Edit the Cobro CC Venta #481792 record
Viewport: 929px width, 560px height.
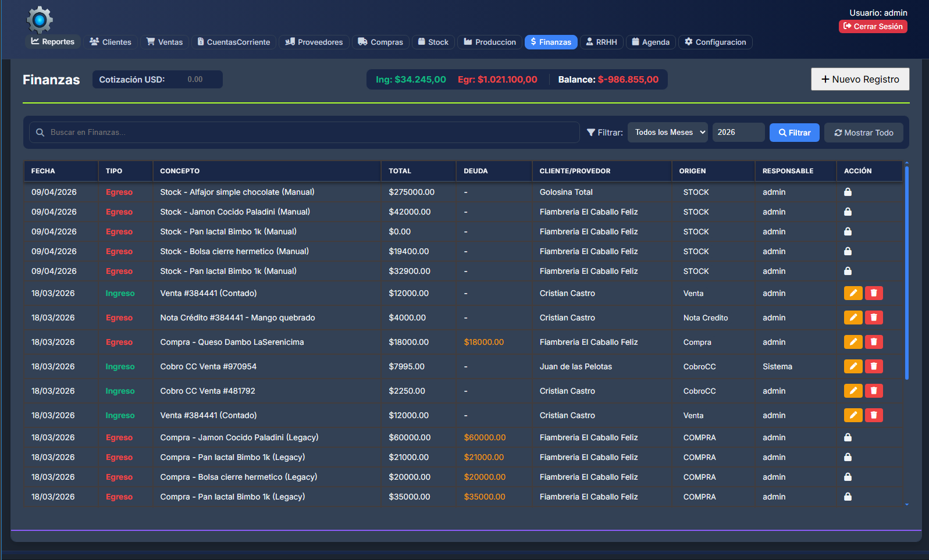(853, 391)
